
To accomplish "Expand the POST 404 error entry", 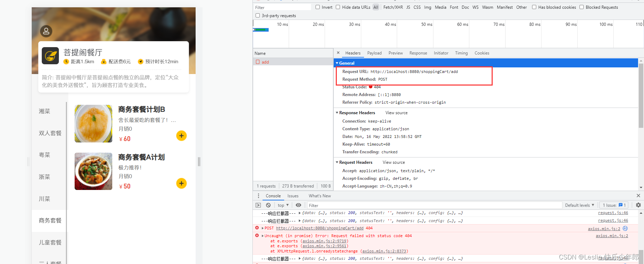I will tap(263, 228).
